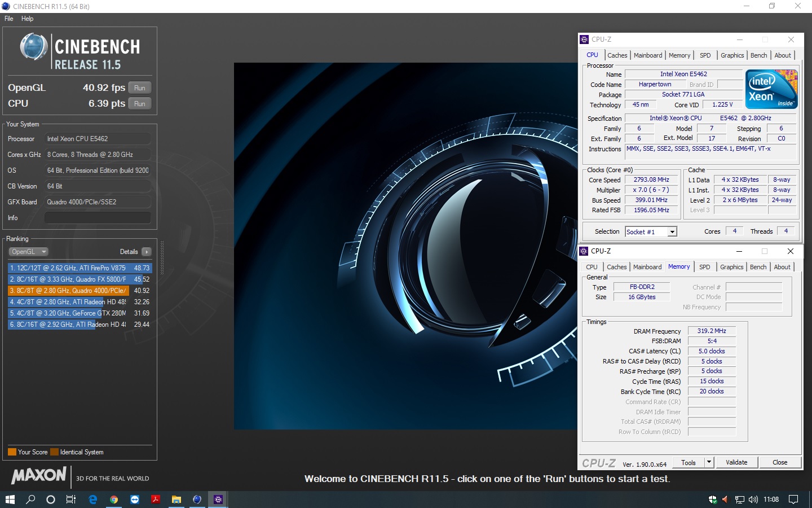Select the orange 8C/8T Quadro 4000 ranking

(x=80, y=291)
